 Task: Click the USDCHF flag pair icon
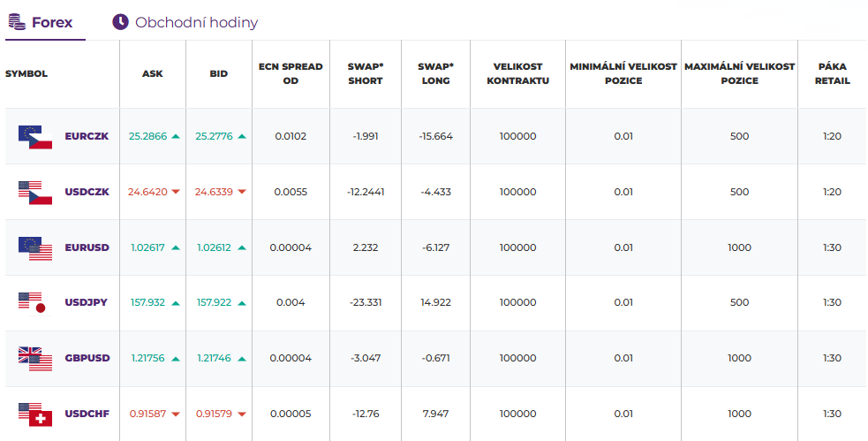point(35,414)
